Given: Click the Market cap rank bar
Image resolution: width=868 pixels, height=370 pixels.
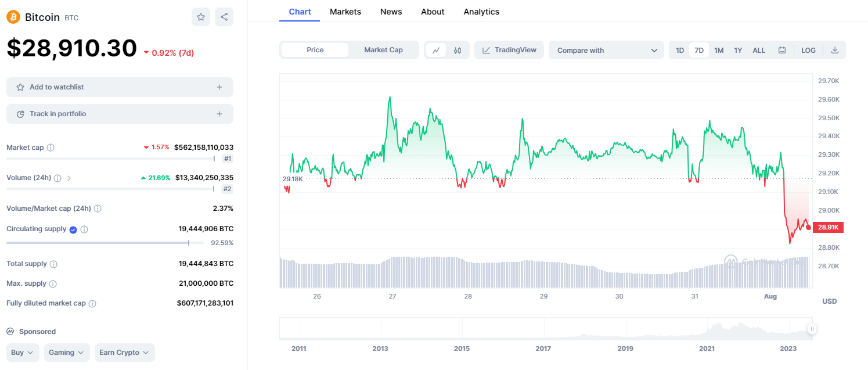Looking at the screenshot, I should tap(111, 159).
